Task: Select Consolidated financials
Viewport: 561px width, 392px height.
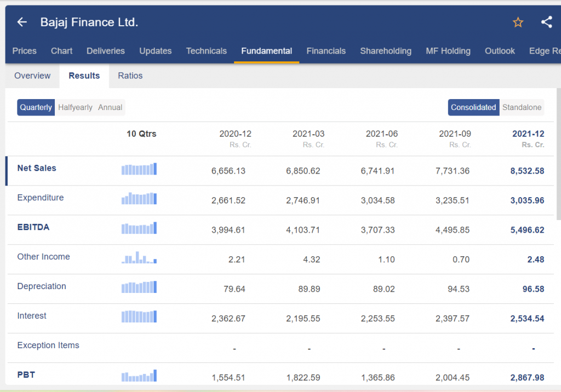Action: pyautogui.click(x=473, y=107)
